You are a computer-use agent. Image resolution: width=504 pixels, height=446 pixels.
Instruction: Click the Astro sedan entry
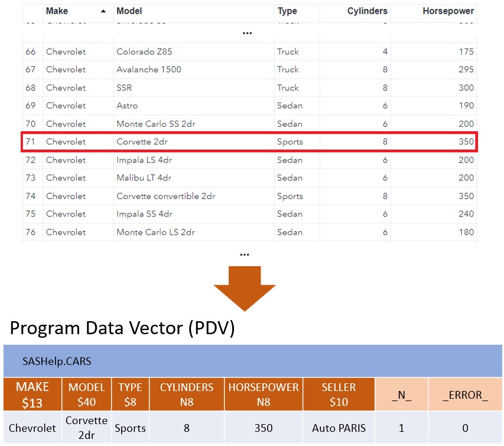(x=177, y=105)
